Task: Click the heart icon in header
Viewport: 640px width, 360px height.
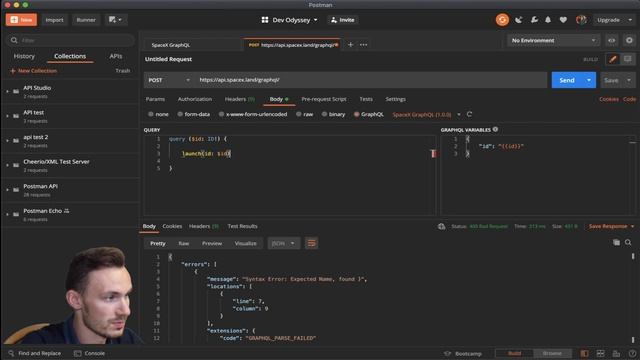Action: [x=563, y=20]
